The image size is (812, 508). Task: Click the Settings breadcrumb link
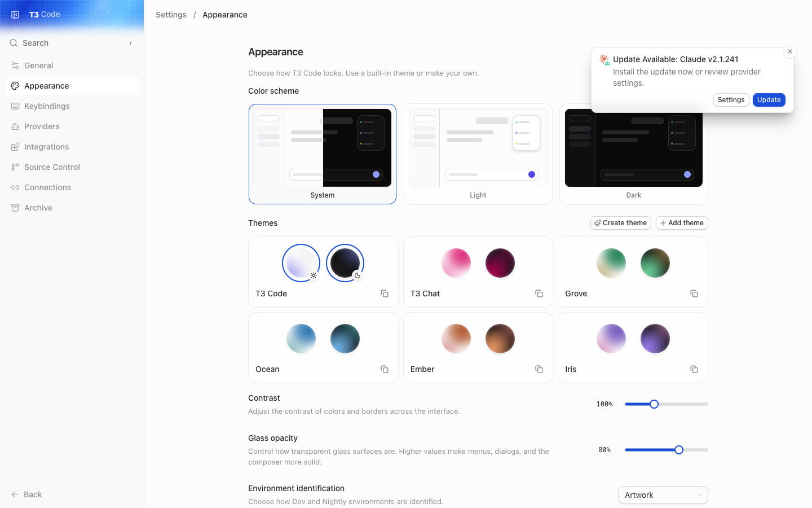coord(171,15)
